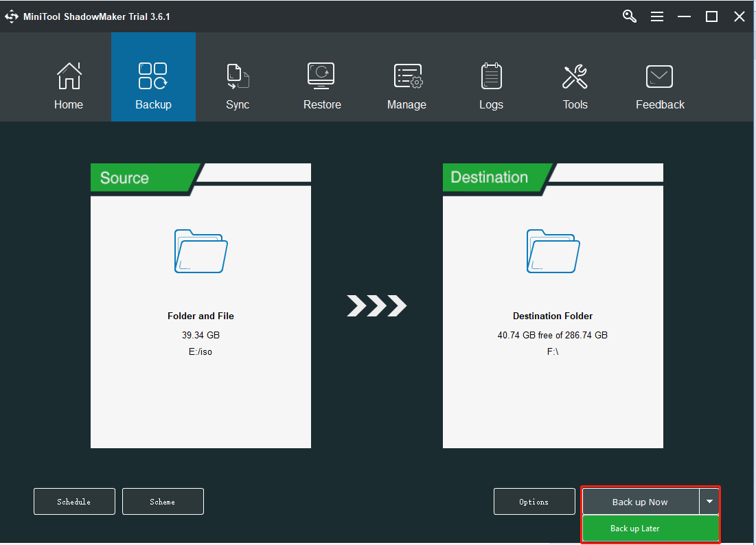Select the Destination folder panel
756x545 pixels.
coord(553,305)
